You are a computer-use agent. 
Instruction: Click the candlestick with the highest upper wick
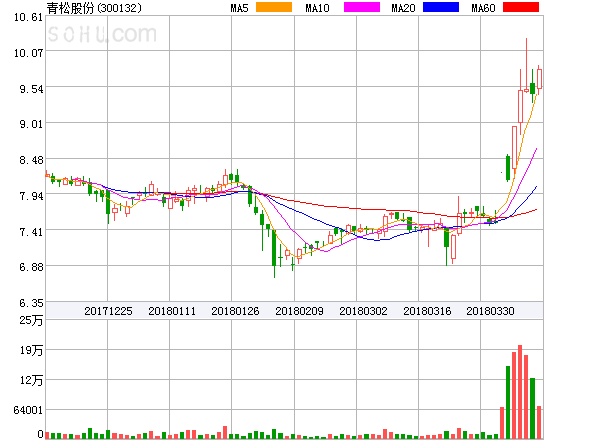tap(527, 65)
